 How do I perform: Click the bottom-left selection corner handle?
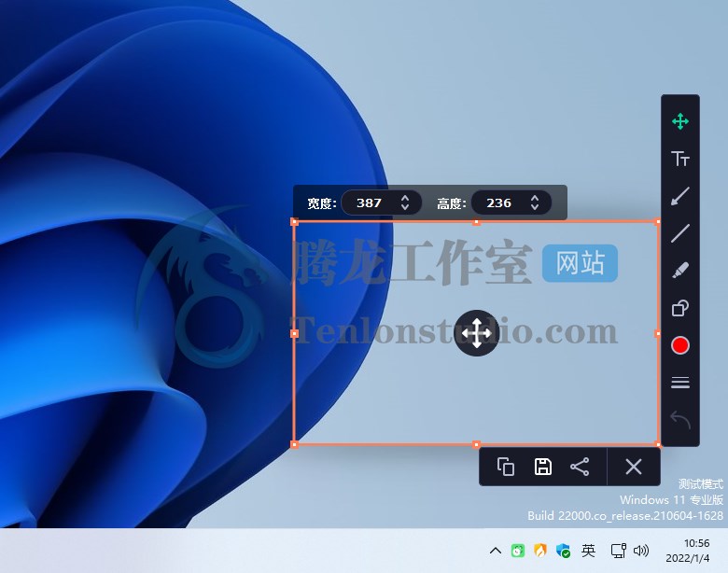point(294,445)
